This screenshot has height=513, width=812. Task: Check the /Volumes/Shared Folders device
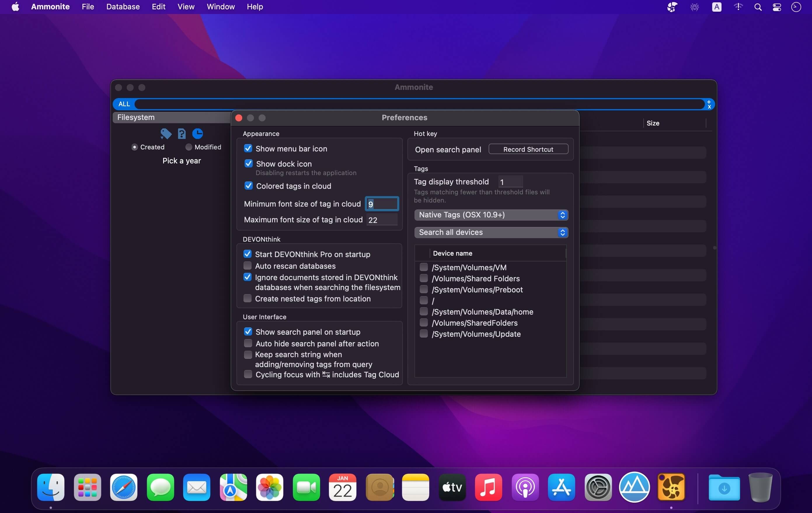click(424, 278)
